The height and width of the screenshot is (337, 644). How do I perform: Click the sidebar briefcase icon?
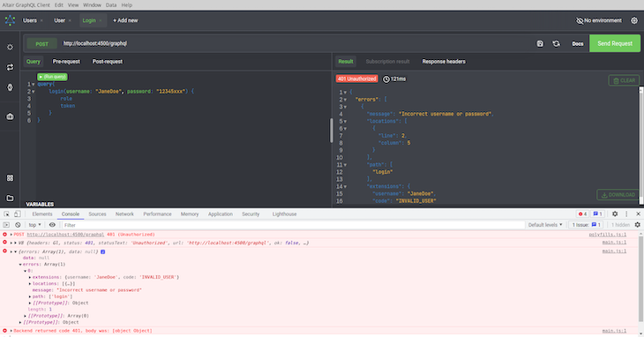[10, 116]
